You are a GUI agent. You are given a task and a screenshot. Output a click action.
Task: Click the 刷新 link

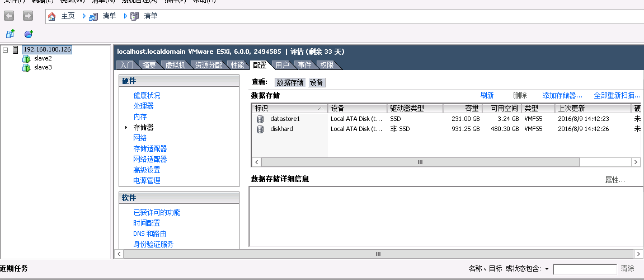click(x=487, y=95)
